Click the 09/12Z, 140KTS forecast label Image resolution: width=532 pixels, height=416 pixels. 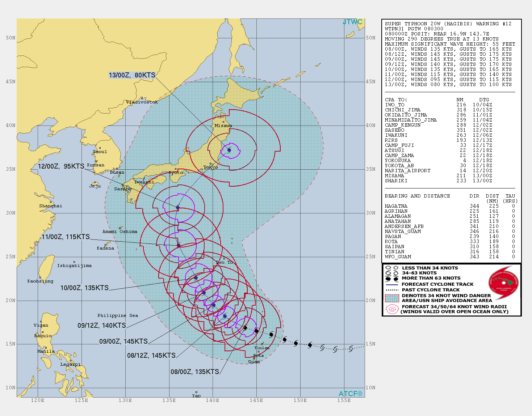click(x=102, y=326)
